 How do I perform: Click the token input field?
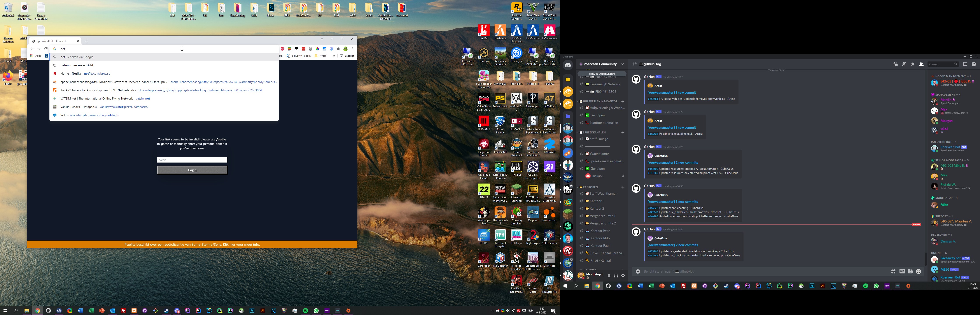(x=192, y=160)
